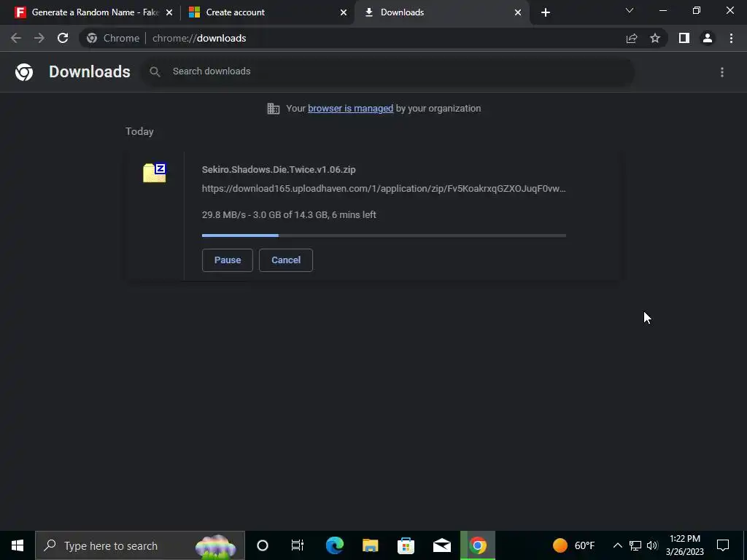Open the notification center icon
This screenshot has width=747, height=560.
tap(723, 545)
